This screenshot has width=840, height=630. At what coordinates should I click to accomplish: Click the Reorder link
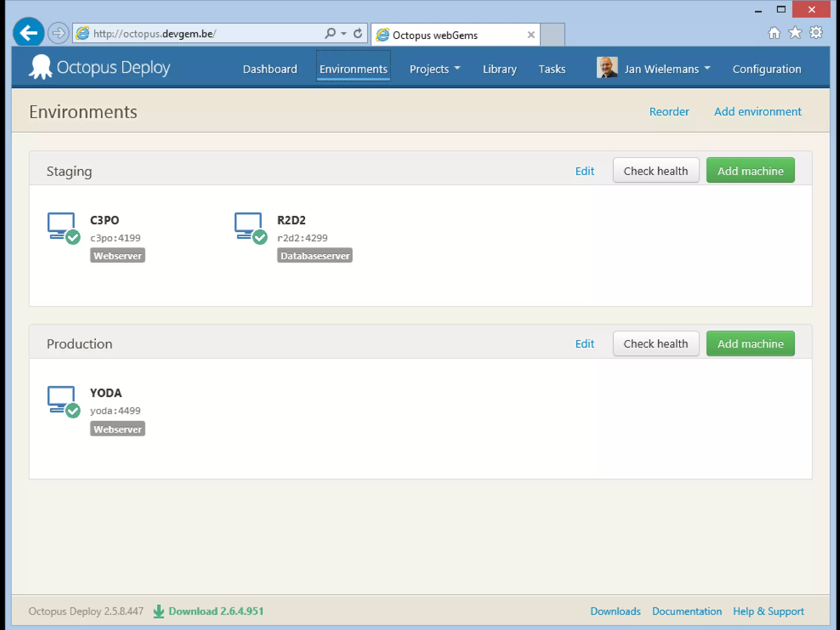[x=669, y=112]
